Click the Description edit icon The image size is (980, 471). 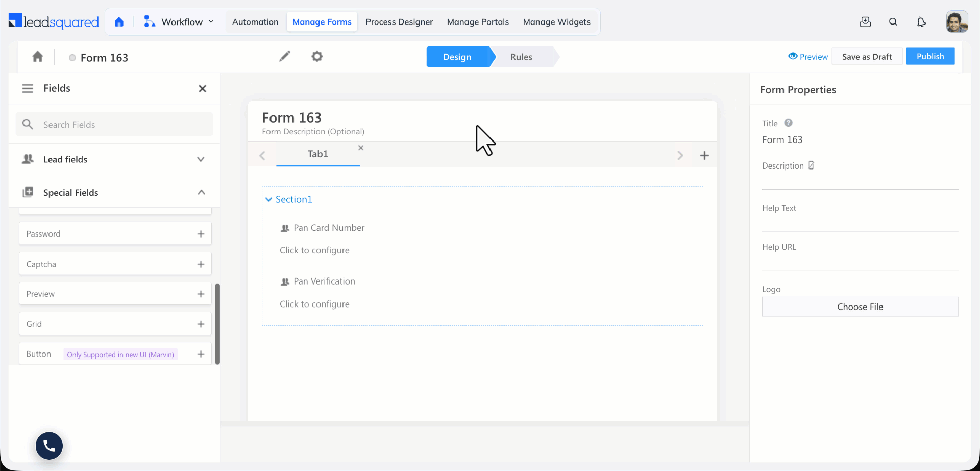[811, 166]
